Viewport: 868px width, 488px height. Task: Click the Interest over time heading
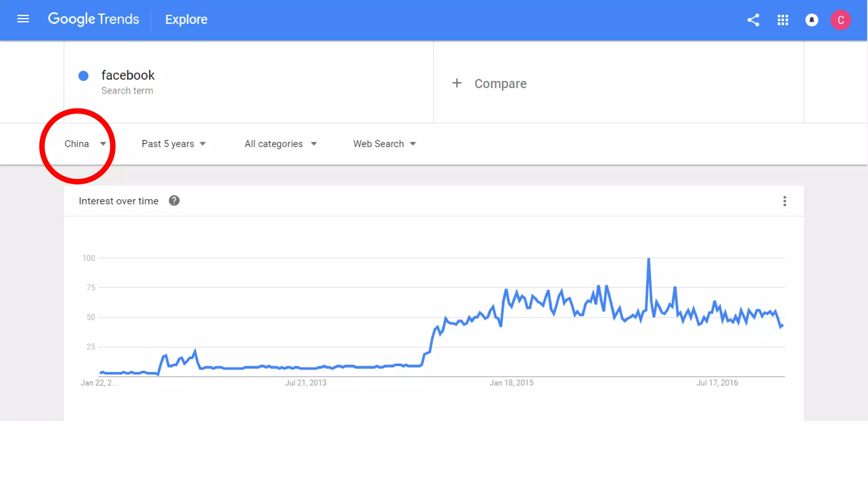pos(119,201)
